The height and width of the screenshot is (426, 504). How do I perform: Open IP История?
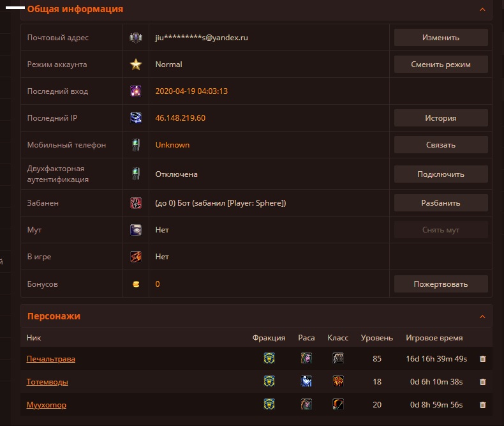pos(441,118)
